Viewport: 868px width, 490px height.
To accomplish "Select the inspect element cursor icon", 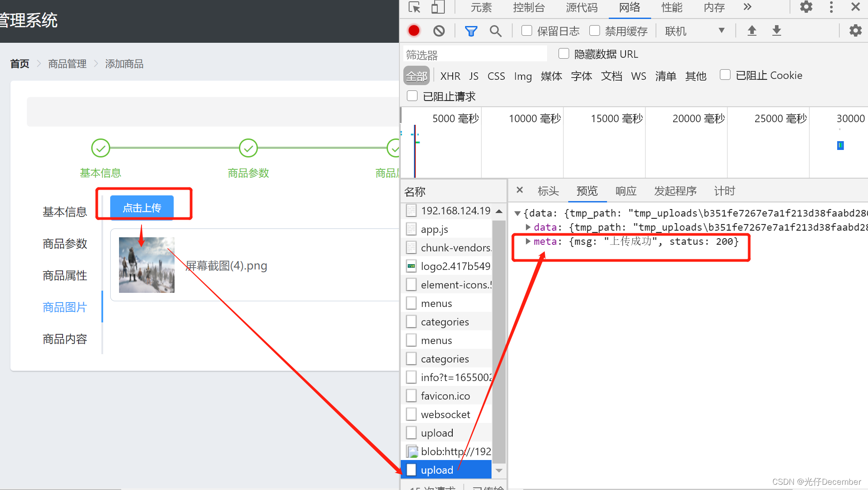I will pos(414,7).
